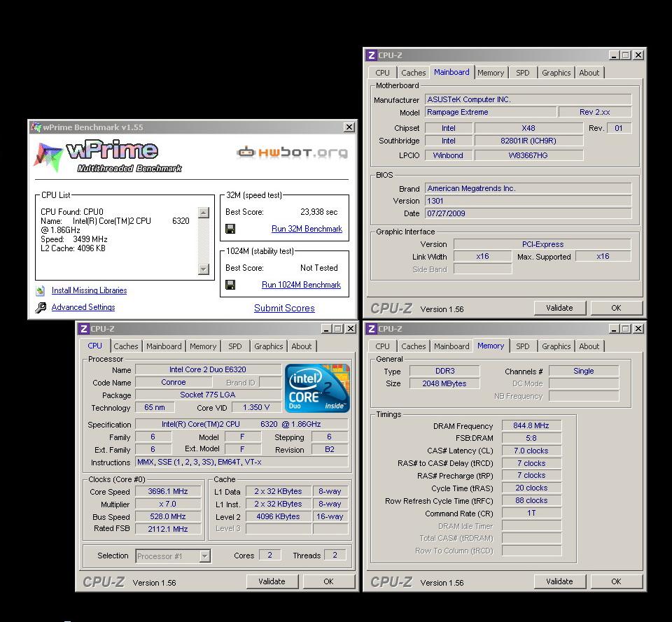Open the Install Missing Libraries link
The width and height of the screenshot is (672, 622).
(x=89, y=290)
